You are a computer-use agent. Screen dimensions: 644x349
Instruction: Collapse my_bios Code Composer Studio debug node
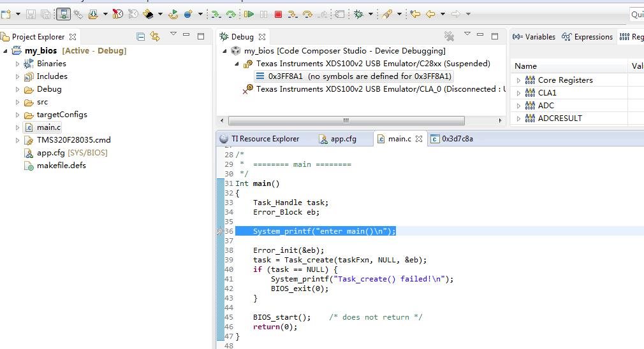click(224, 51)
